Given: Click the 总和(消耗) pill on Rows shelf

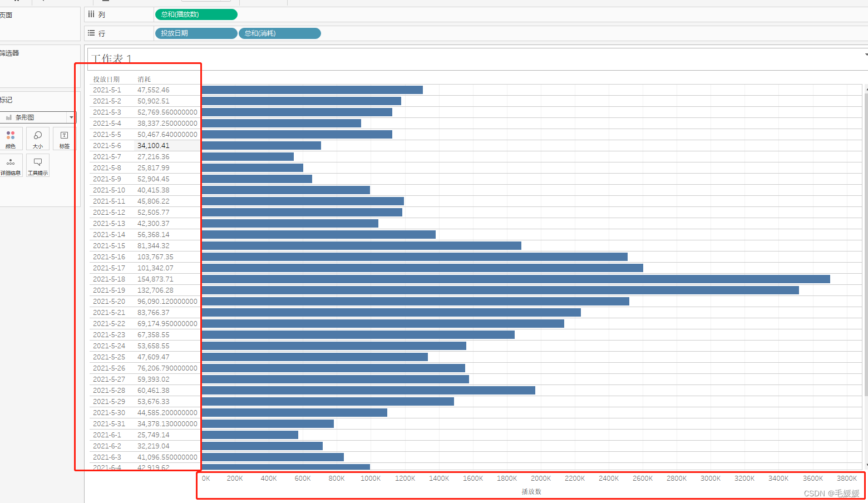Looking at the screenshot, I should [280, 33].
